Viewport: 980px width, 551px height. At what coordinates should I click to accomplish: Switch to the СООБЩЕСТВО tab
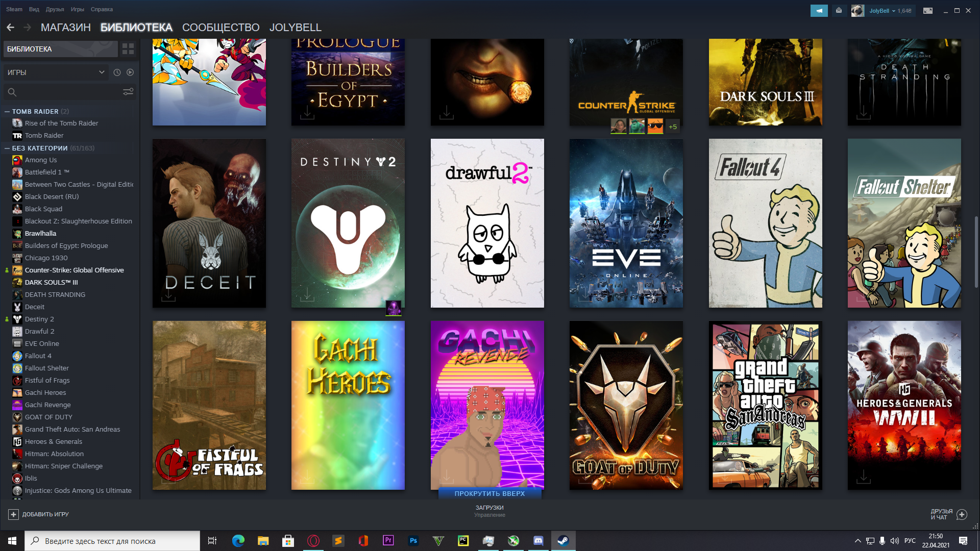220,28
